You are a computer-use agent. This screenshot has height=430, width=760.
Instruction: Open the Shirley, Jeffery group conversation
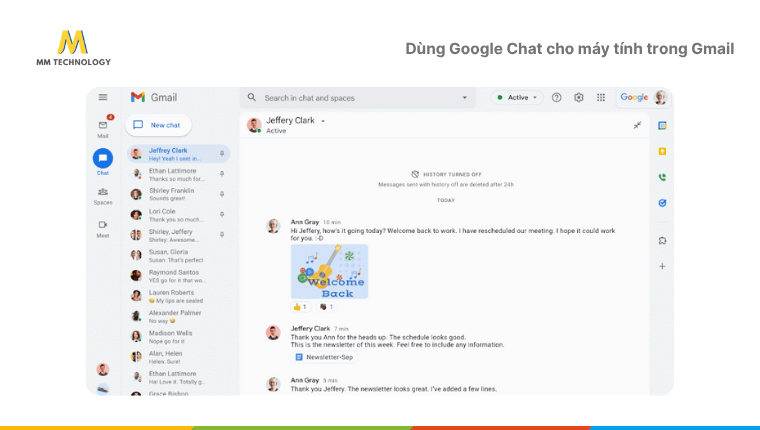pyautogui.click(x=178, y=235)
